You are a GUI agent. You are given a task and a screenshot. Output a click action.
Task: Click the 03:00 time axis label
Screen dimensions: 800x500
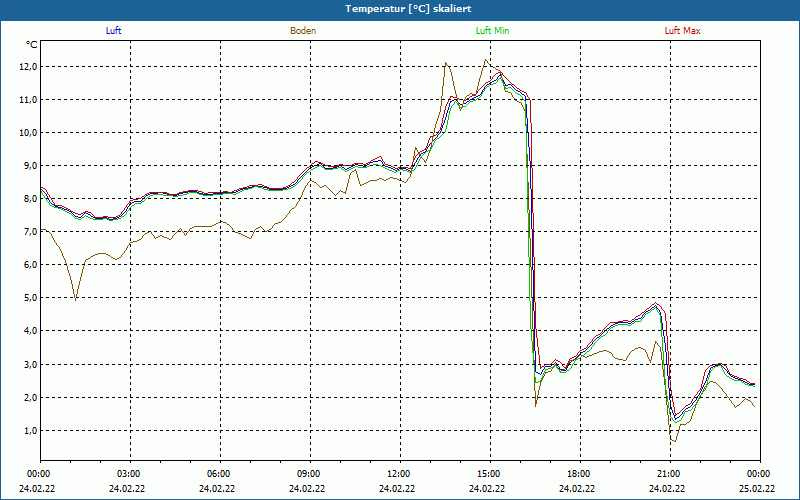(x=130, y=474)
